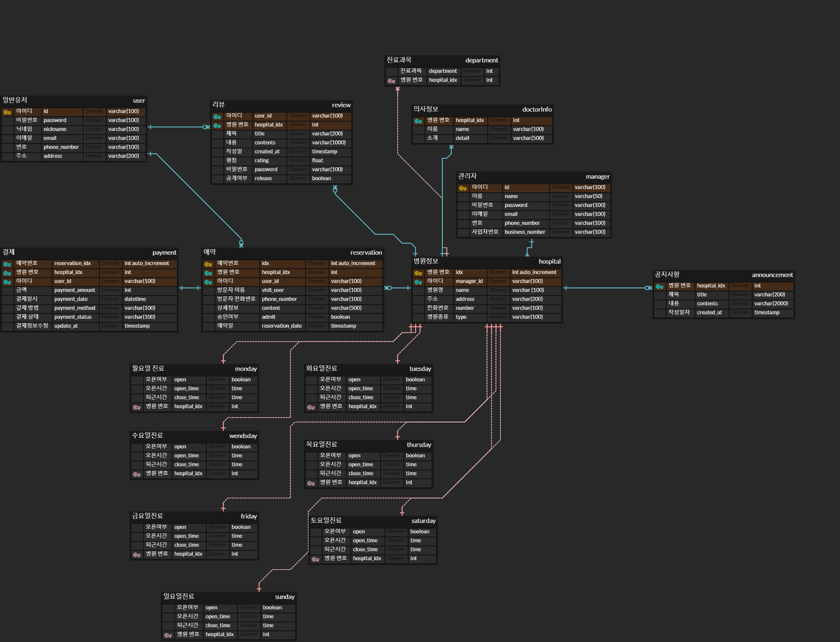Click the key icon beside payment user_id
The height and width of the screenshot is (642, 840).
click(7, 282)
